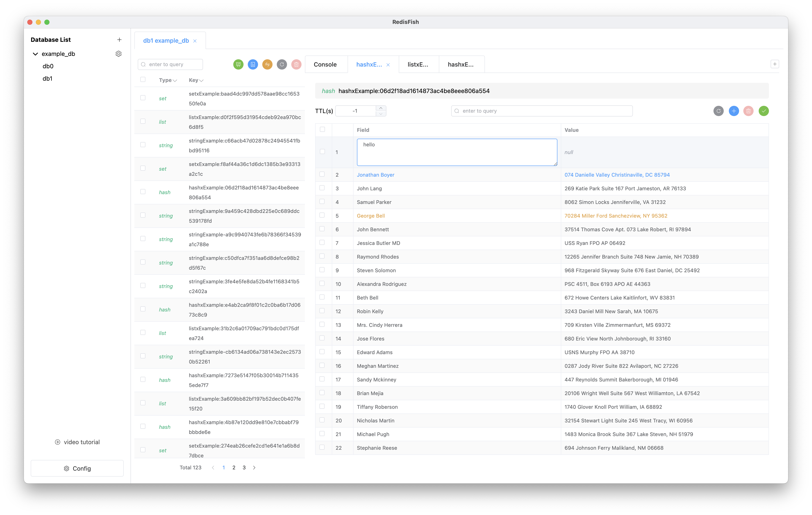Add a database with plus icon
Screen dimensions: 812x515
click(x=119, y=39)
